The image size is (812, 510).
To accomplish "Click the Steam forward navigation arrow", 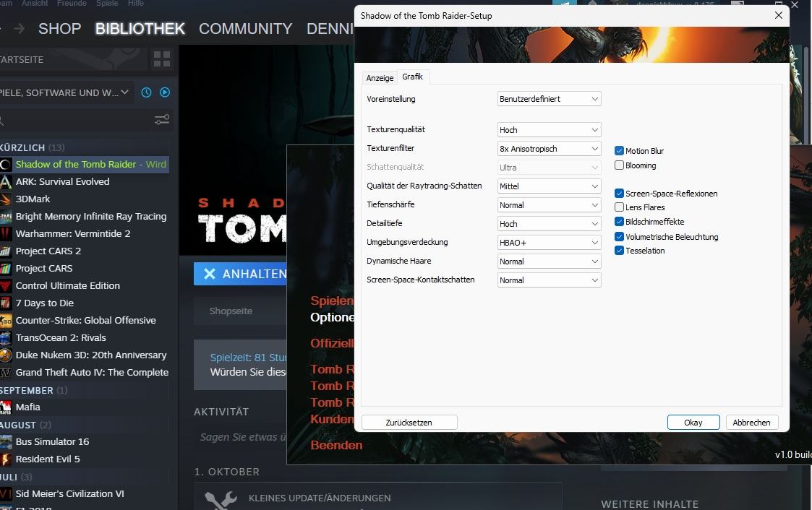I will [x=19, y=28].
